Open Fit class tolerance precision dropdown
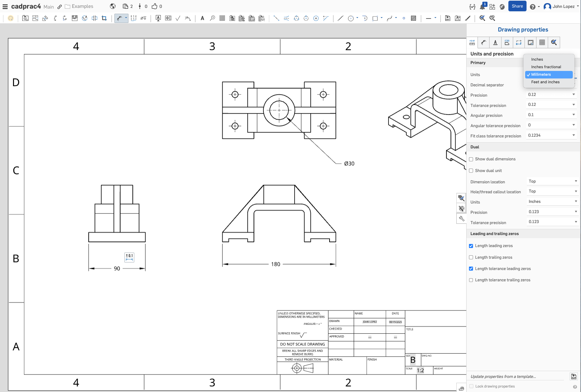Screen dimensions: 581x392 point(552,135)
